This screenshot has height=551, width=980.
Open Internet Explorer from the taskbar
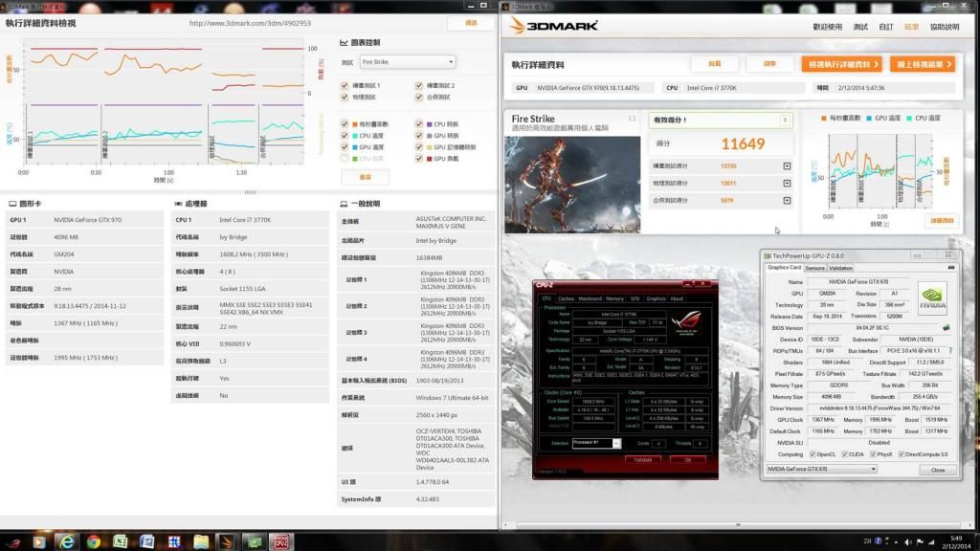point(66,541)
